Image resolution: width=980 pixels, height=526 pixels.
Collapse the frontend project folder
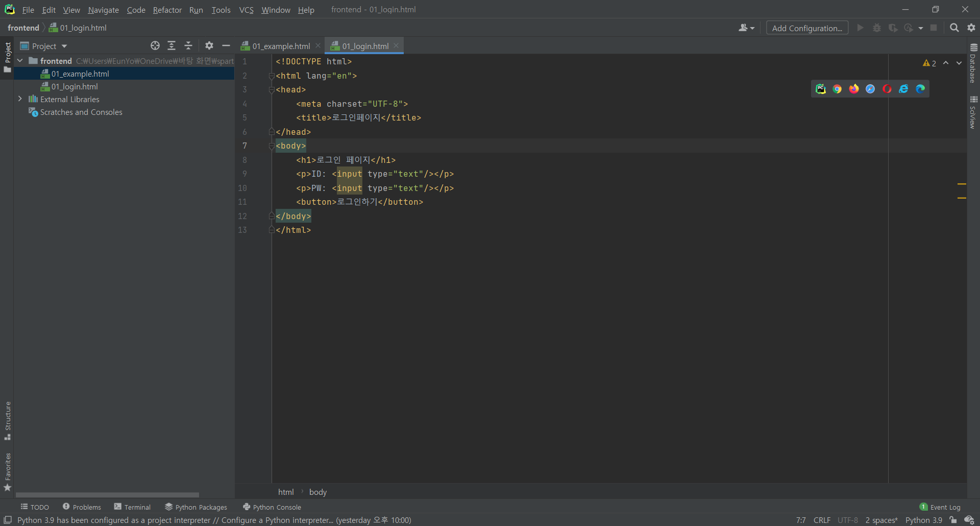pyautogui.click(x=20, y=61)
